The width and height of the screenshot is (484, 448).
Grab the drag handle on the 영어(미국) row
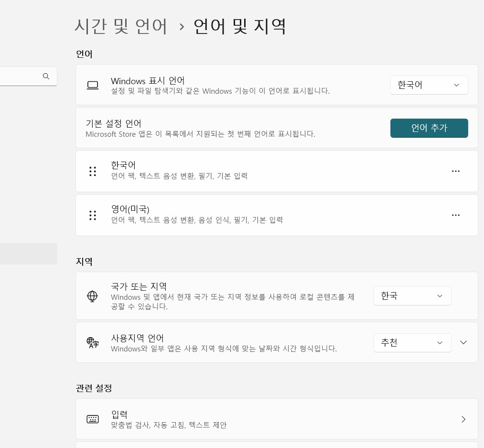[93, 215]
